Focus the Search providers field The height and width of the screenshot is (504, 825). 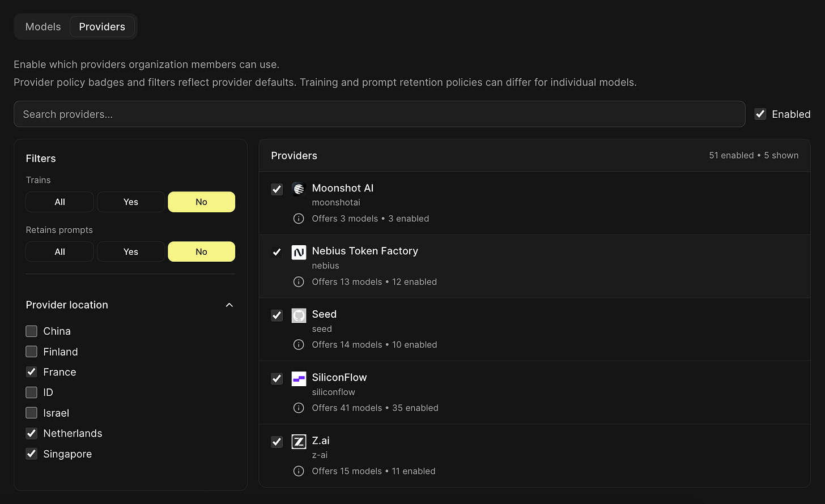coord(379,114)
